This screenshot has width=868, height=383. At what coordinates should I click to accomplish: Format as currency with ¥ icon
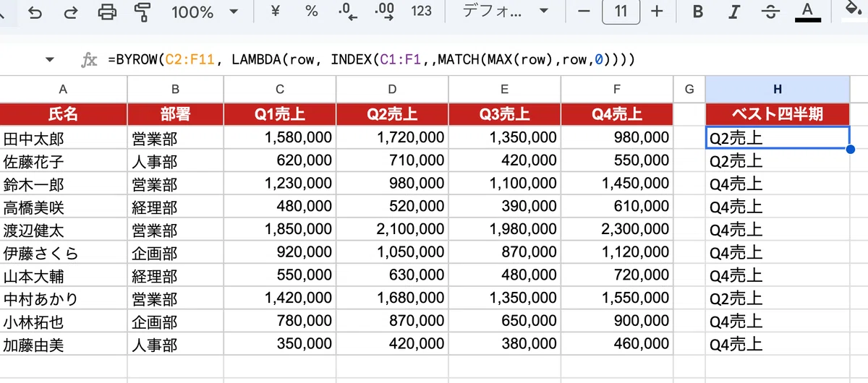(x=276, y=12)
